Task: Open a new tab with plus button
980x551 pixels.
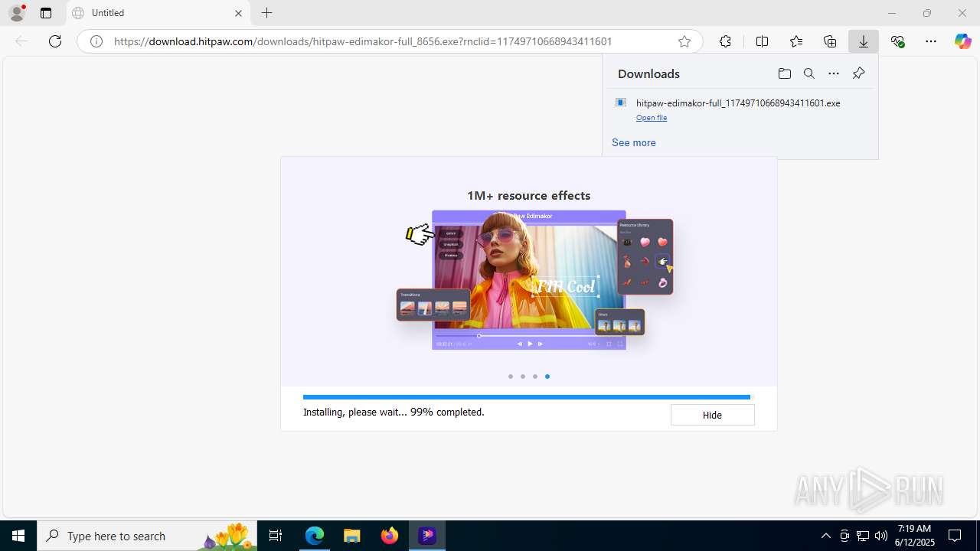Action: [x=266, y=13]
